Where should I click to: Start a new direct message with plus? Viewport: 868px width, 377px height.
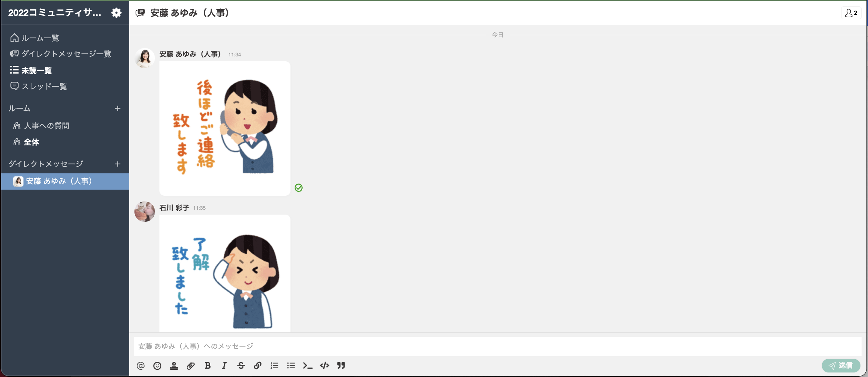coord(118,164)
